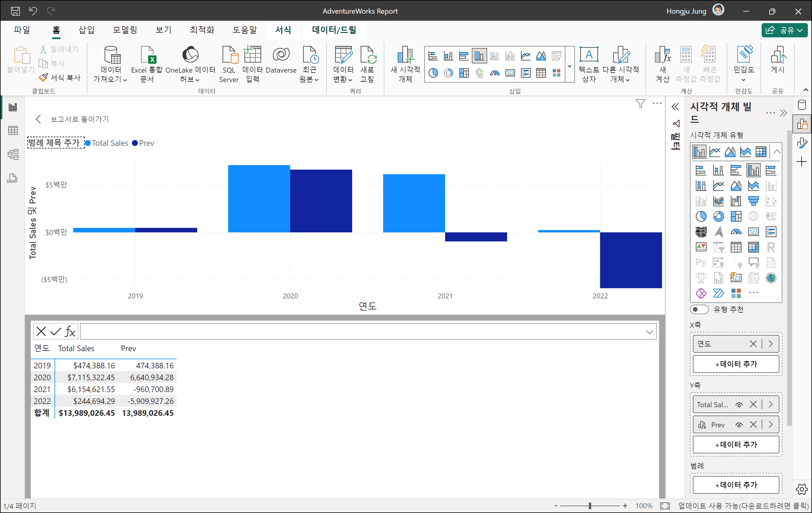The image size is (812, 513).
Task: Switch to the table view icon in left sidebar
Action: coord(13,130)
